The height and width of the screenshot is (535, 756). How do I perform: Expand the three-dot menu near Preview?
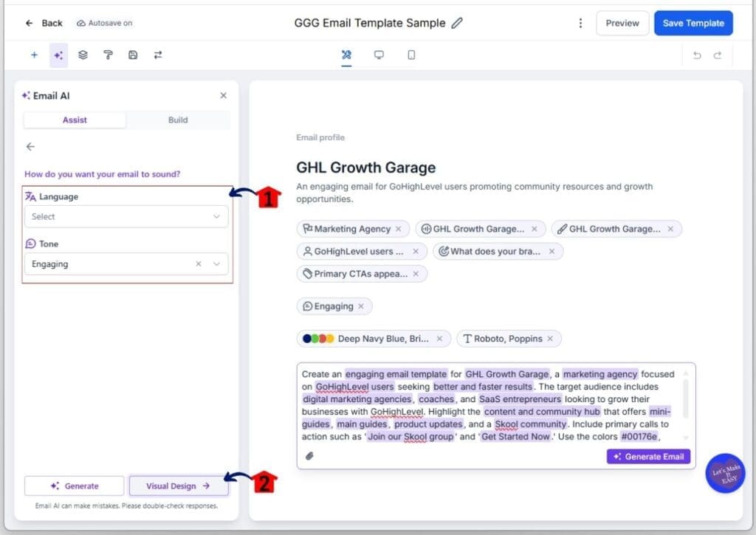coord(580,23)
